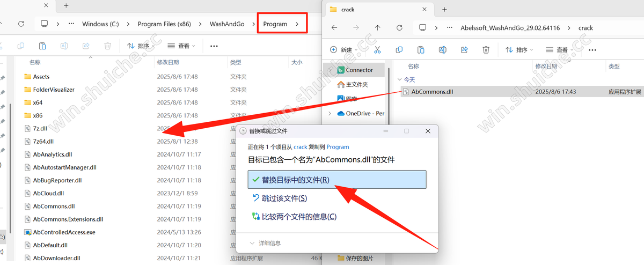Select AbCommons.dll in crack window

(x=432, y=92)
